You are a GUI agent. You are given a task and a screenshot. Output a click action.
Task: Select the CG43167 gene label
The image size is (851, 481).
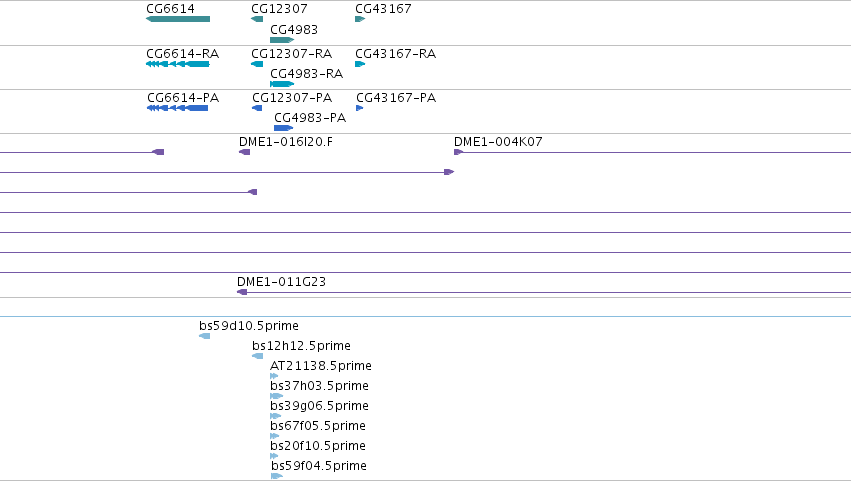[383, 9]
